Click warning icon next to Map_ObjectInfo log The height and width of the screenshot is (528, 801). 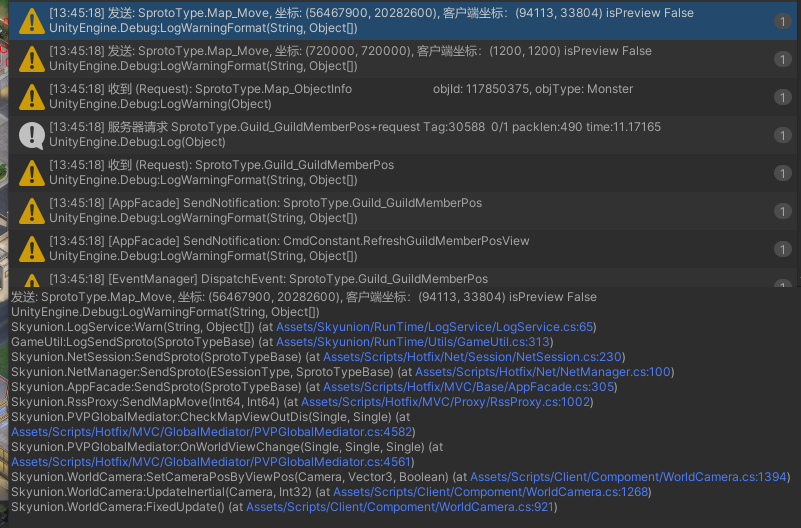(x=32, y=97)
